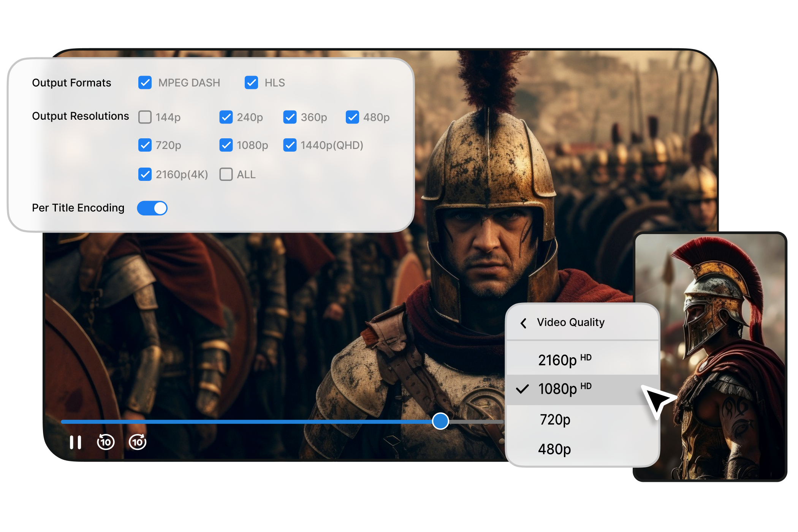Uncheck the MPEG DASH format
The image size is (798, 532).
[x=145, y=82]
